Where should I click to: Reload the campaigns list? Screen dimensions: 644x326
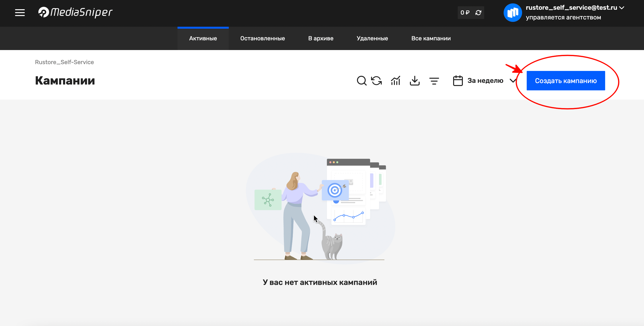tap(376, 81)
